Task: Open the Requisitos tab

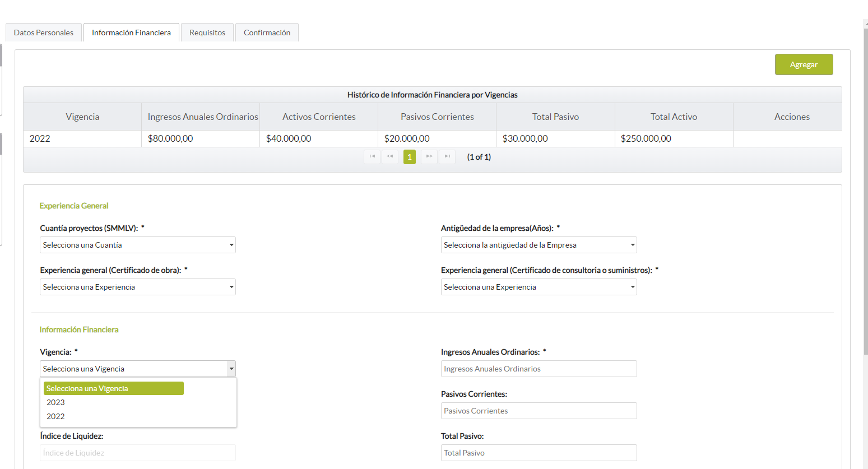Action: pos(207,32)
